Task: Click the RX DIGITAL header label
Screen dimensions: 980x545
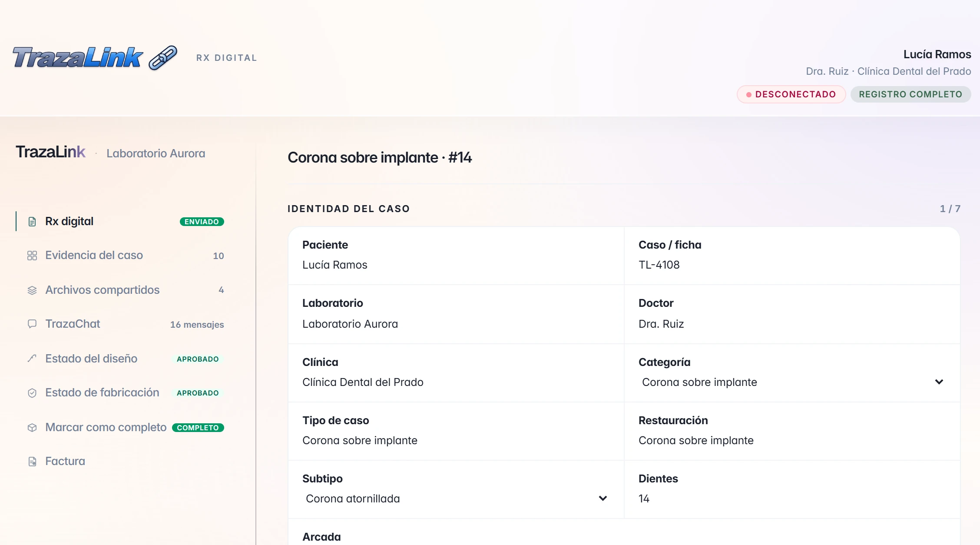Action: coord(227,58)
